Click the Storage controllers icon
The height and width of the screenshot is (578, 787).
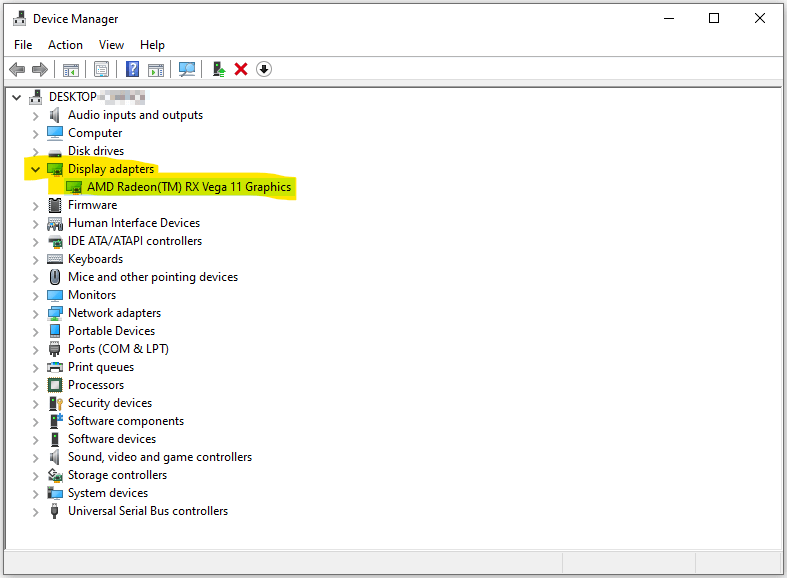click(x=55, y=475)
